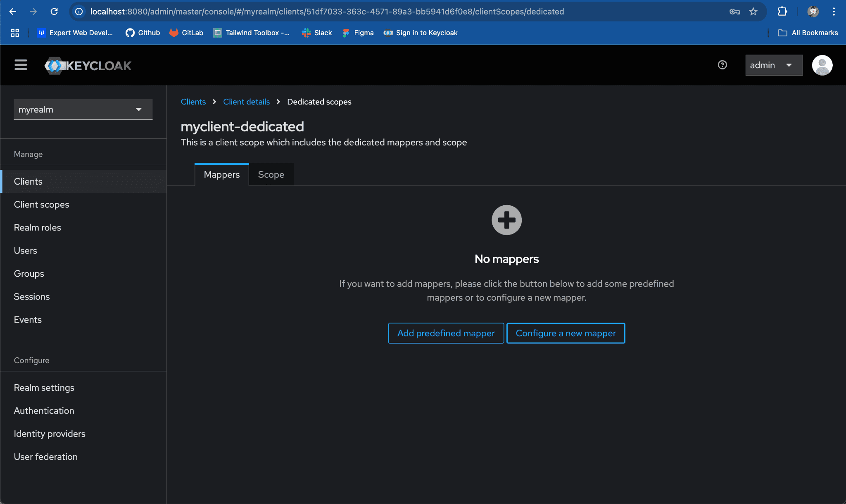Image resolution: width=846 pixels, height=504 pixels.
Task: Toggle the hamburger sidebar menu
Action: point(21,65)
